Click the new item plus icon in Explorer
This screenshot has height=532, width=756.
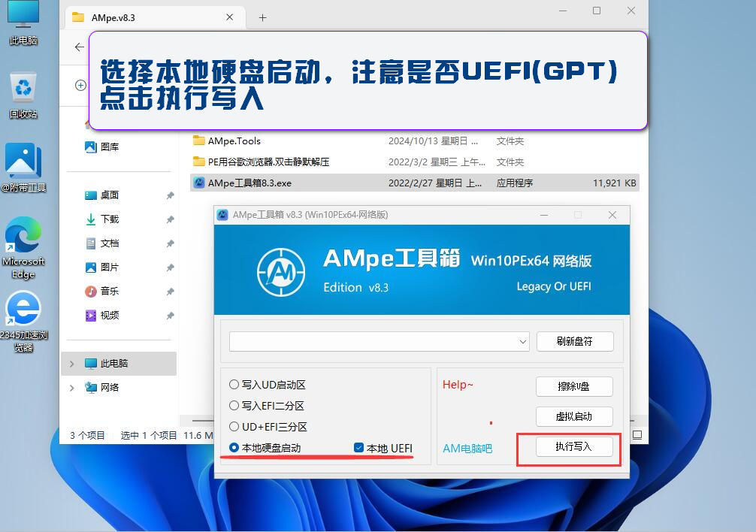(80, 86)
